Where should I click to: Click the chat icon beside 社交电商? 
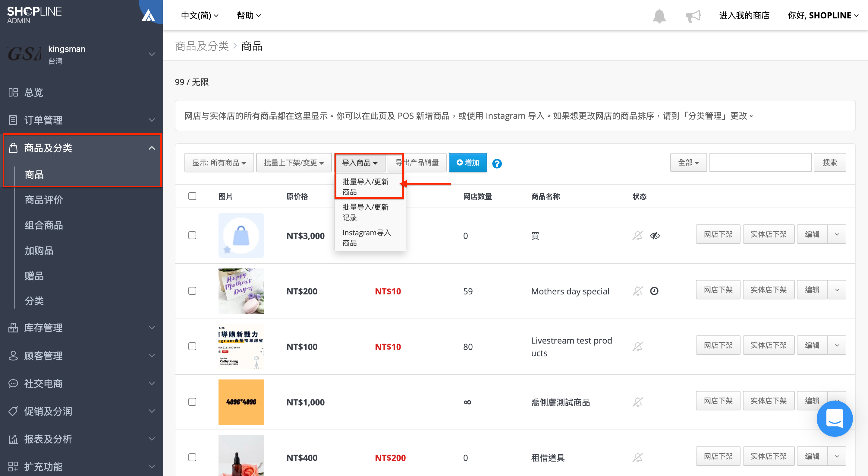click(13, 383)
